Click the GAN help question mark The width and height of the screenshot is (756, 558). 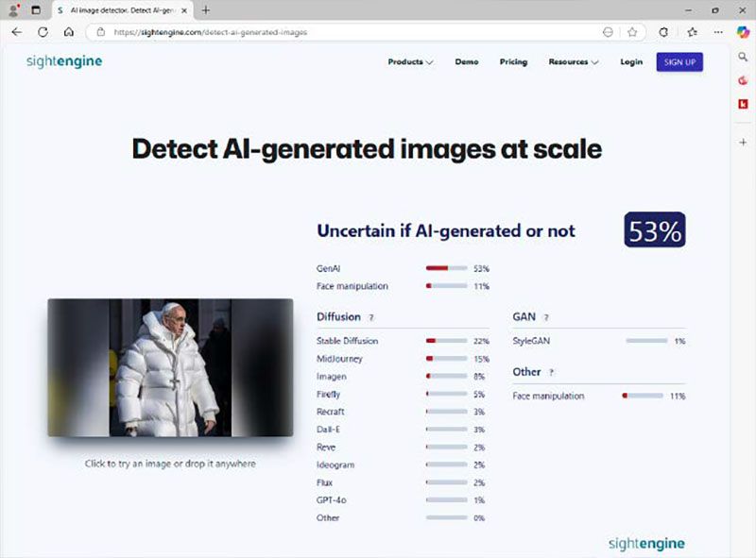[x=546, y=317]
